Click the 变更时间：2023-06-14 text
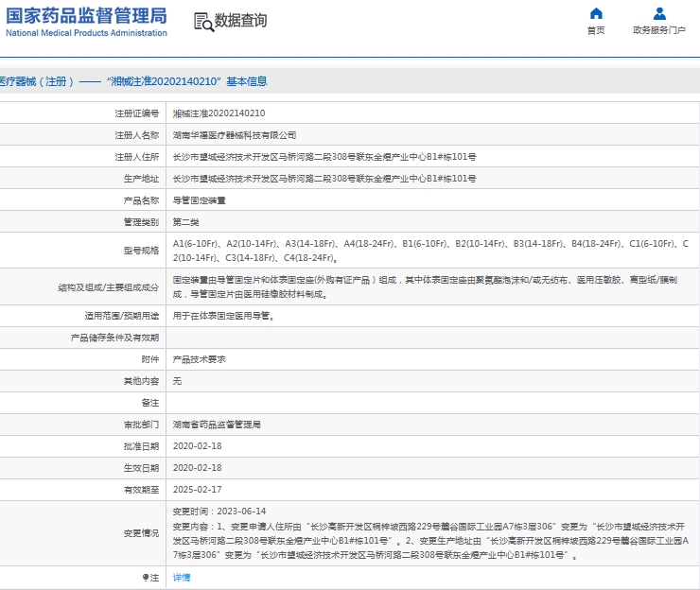This screenshot has width=700, height=590. point(219,512)
